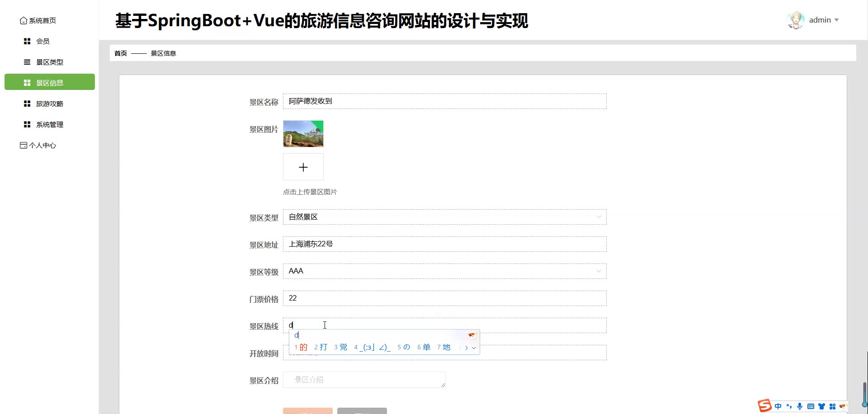Click the 门票价格 input field
The image size is (868, 414).
pyautogui.click(x=445, y=298)
